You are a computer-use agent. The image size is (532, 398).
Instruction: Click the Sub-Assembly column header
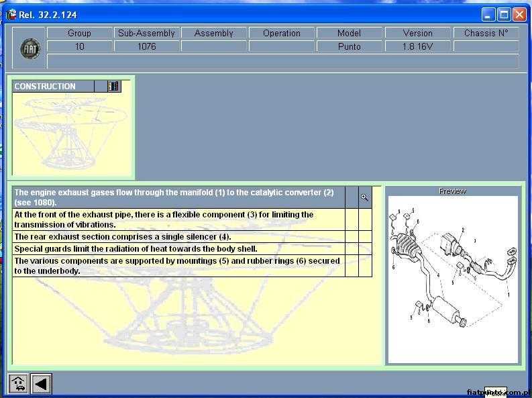pyautogui.click(x=147, y=33)
